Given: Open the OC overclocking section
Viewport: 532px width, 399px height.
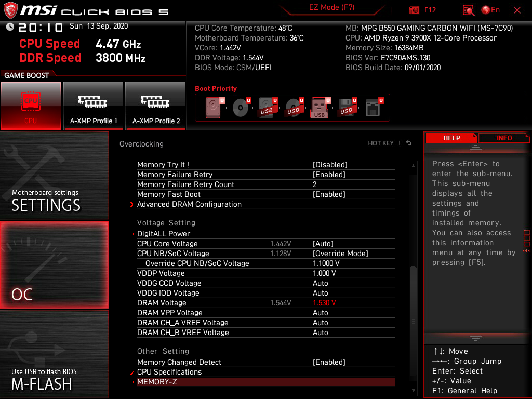Looking at the screenshot, I should coord(54,265).
